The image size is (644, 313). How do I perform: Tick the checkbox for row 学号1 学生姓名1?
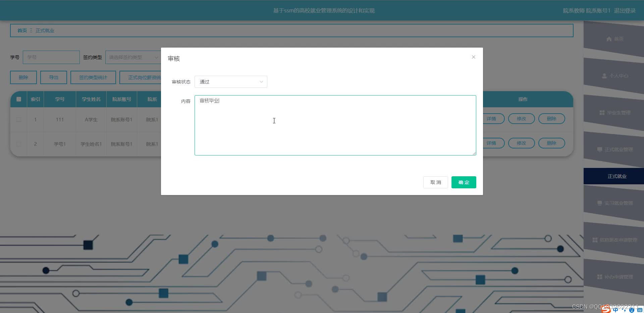[19, 144]
